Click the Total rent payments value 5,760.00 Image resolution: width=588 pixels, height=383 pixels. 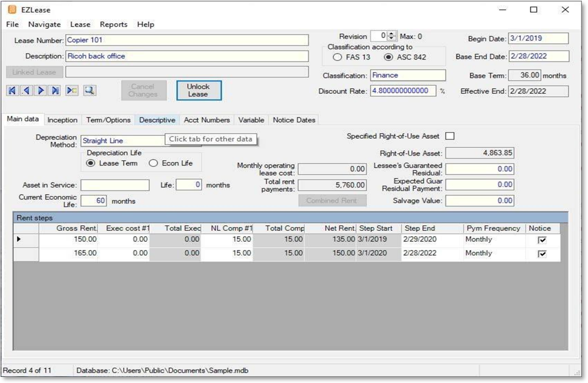(x=332, y=185)
